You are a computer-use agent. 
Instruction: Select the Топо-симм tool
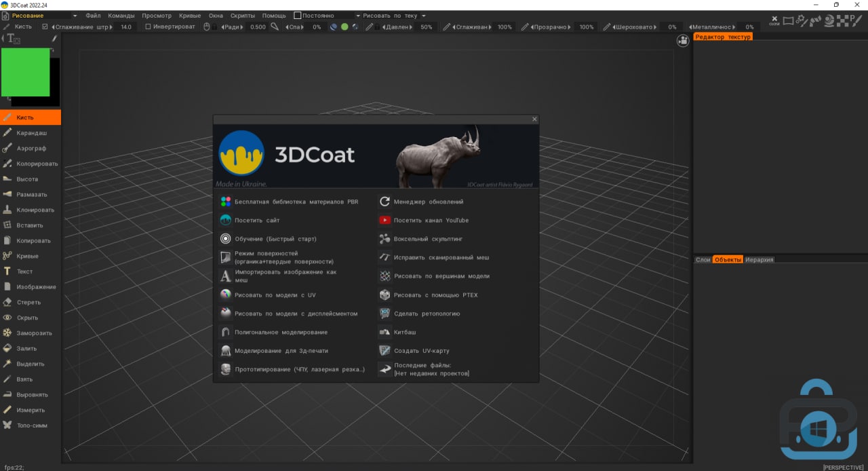pos(31,426)
